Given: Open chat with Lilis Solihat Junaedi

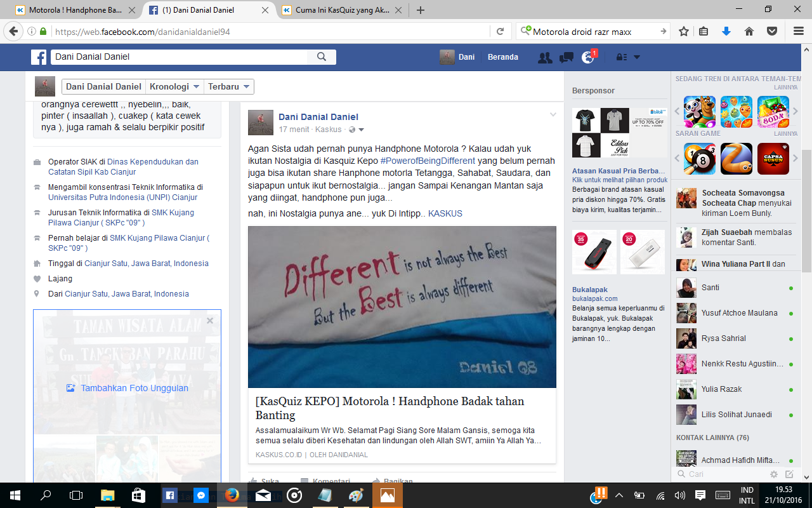Looking at the screenshot, I should (x=735, y=415).
